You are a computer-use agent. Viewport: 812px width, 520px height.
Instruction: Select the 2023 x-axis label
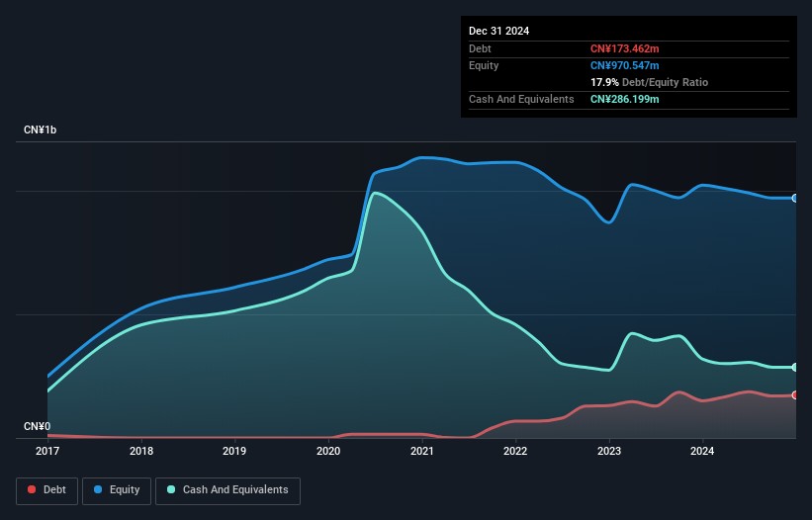609,452
